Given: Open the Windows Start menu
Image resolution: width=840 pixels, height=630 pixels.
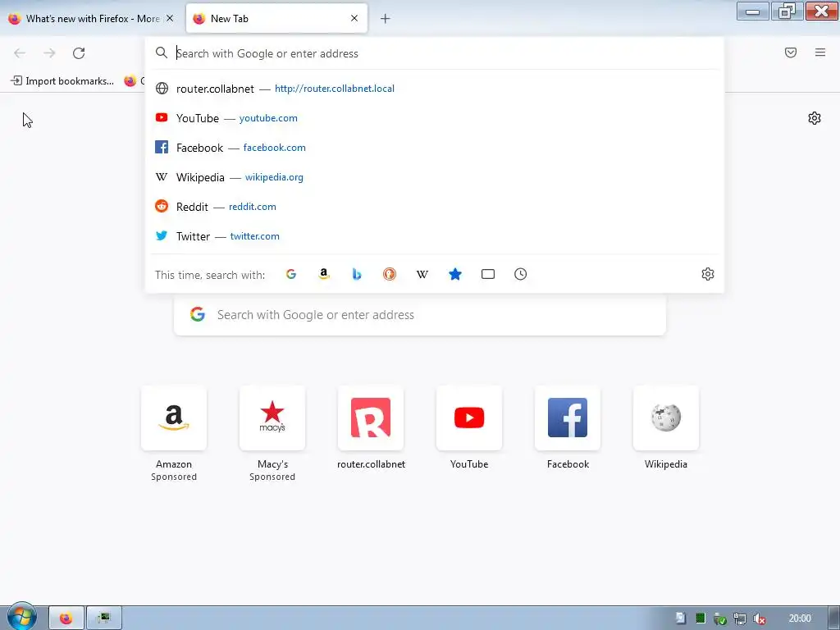Looking at the screenshot, I should click(21, 617).
